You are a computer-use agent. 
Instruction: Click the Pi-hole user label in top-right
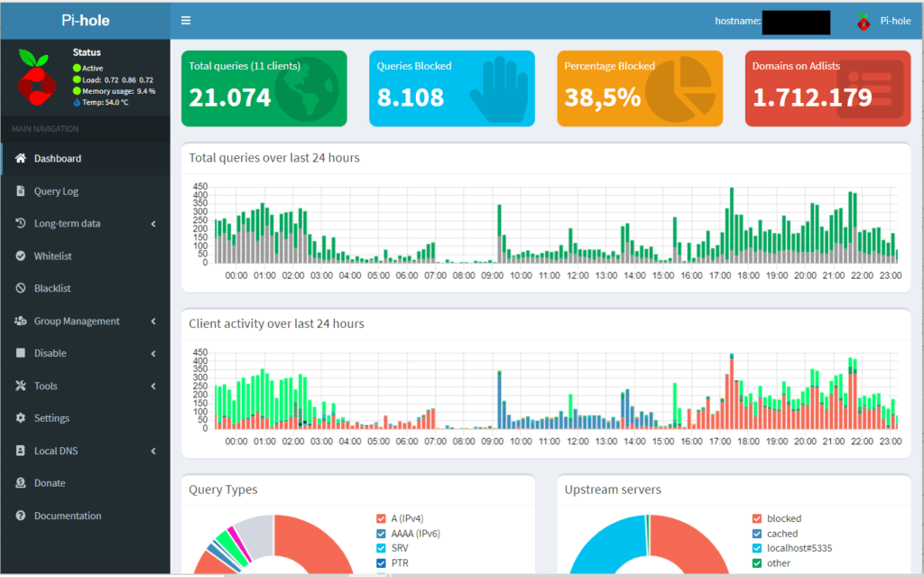pos(895,21)
